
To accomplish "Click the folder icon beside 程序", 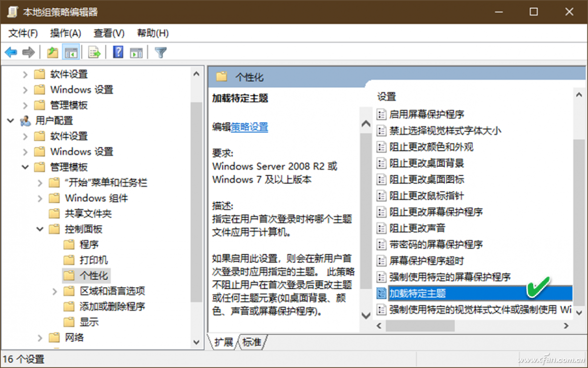I will tap(69, 244).
